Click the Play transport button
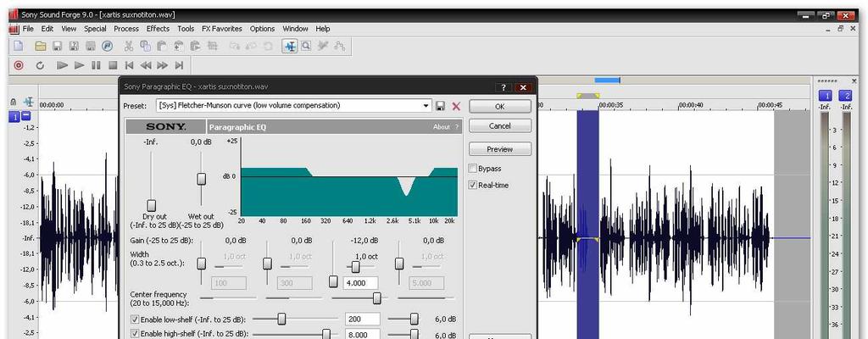The image size is (868, 339). [x=79, y=65]
